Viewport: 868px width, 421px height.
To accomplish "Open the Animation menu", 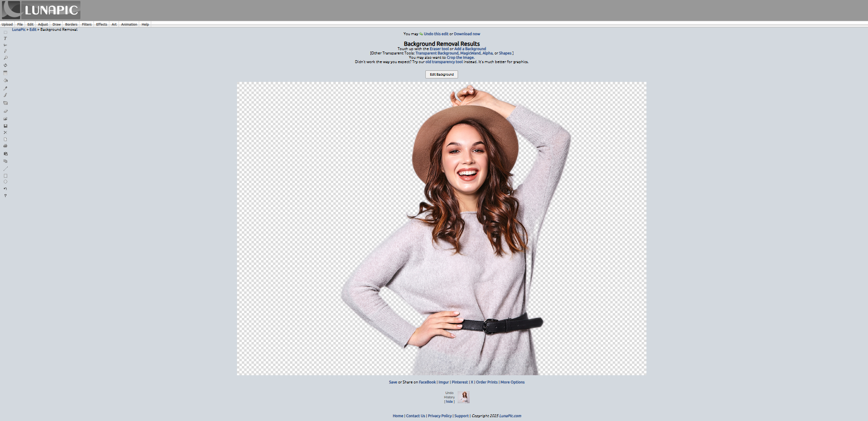I will [129, 24].
